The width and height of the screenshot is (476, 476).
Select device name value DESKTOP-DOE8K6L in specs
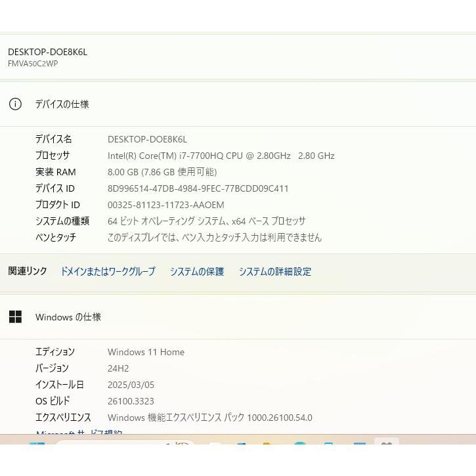[x=147, y=139]
